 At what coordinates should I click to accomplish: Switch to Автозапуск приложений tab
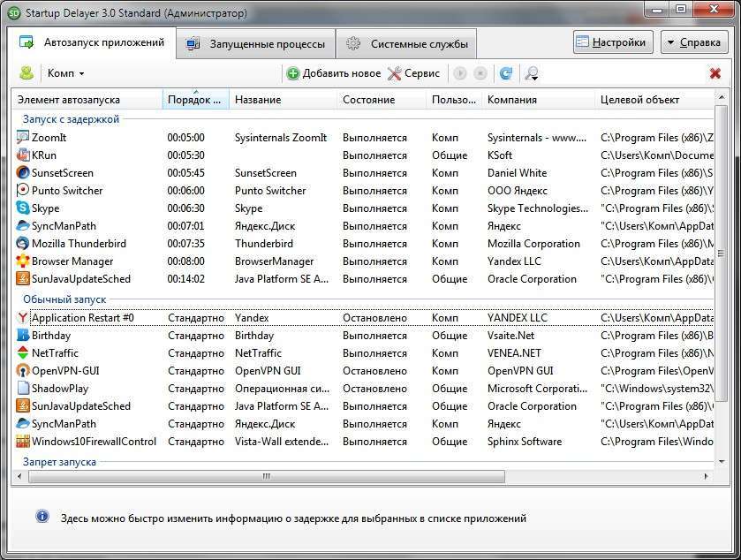[92, 42]
